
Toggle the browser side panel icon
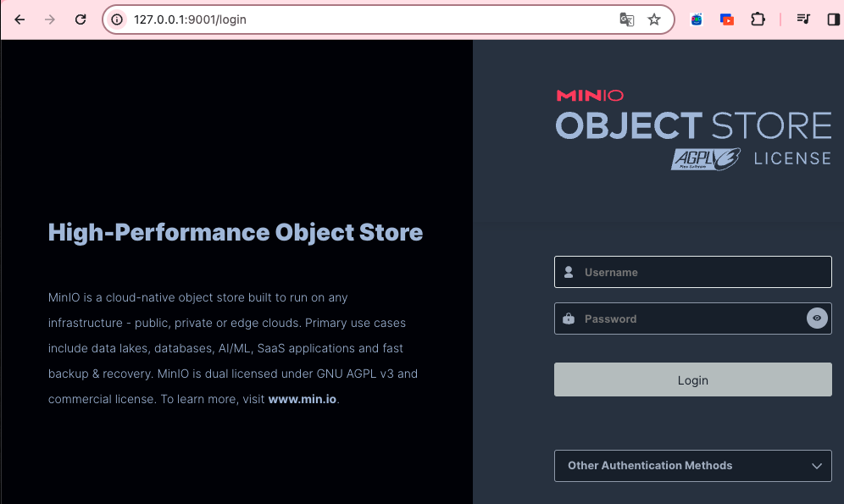pyautogui.click(x=833, y=19)
